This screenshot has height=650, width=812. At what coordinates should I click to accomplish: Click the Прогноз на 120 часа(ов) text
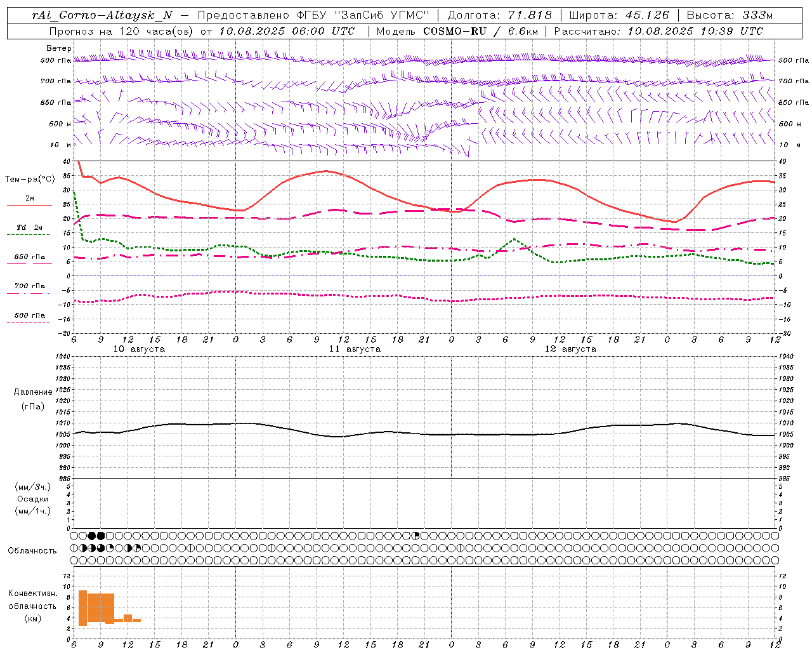pos(121,31)
